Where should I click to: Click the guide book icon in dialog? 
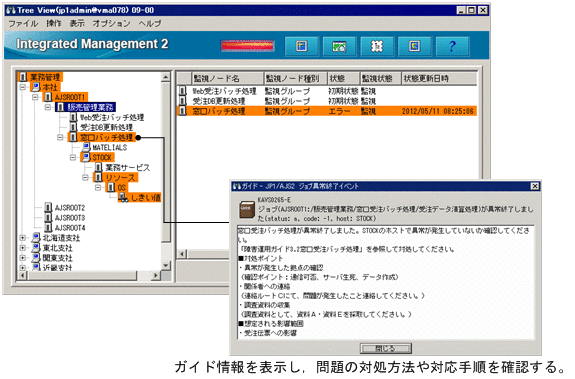247,210
